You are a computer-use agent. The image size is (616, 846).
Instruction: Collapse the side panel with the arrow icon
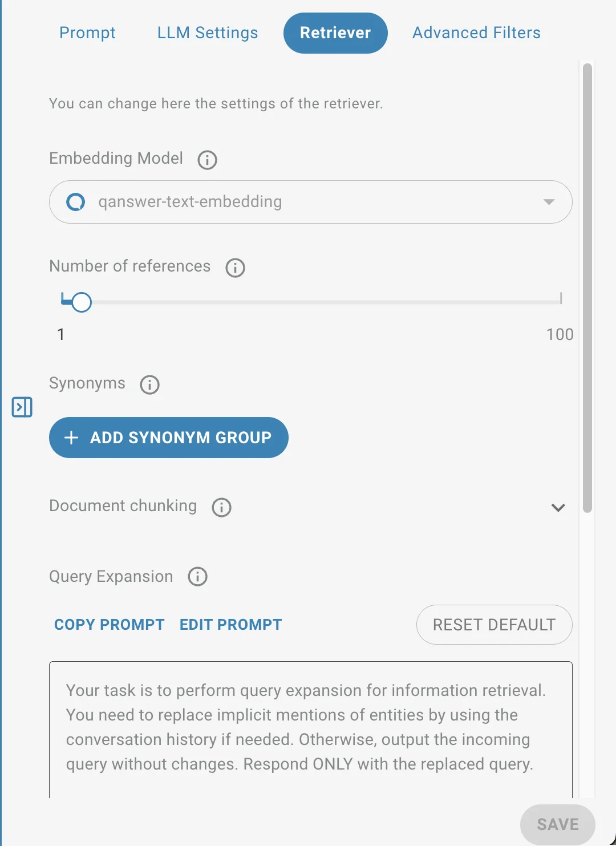(x=22, y=407)
